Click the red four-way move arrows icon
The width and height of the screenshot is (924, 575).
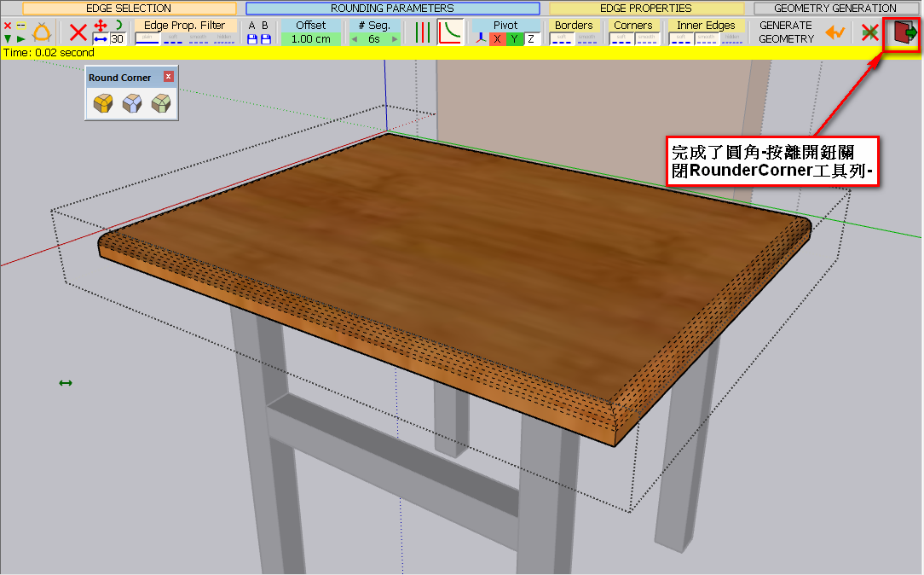click(x=101, y=26)
